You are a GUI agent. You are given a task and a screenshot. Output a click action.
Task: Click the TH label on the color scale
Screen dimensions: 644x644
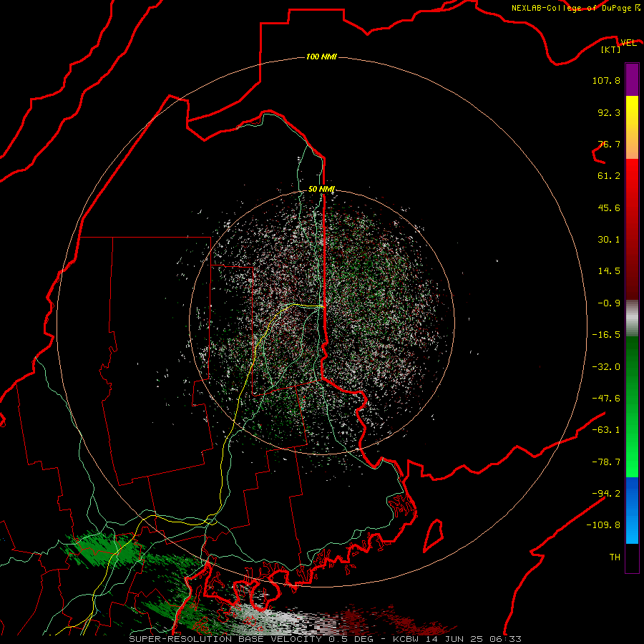coord(615,557)
